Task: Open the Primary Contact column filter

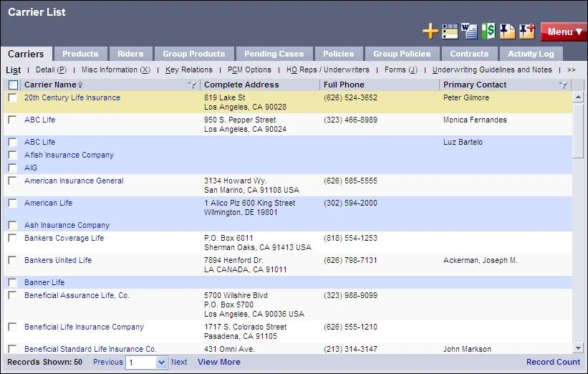Action: click(563, 85)
